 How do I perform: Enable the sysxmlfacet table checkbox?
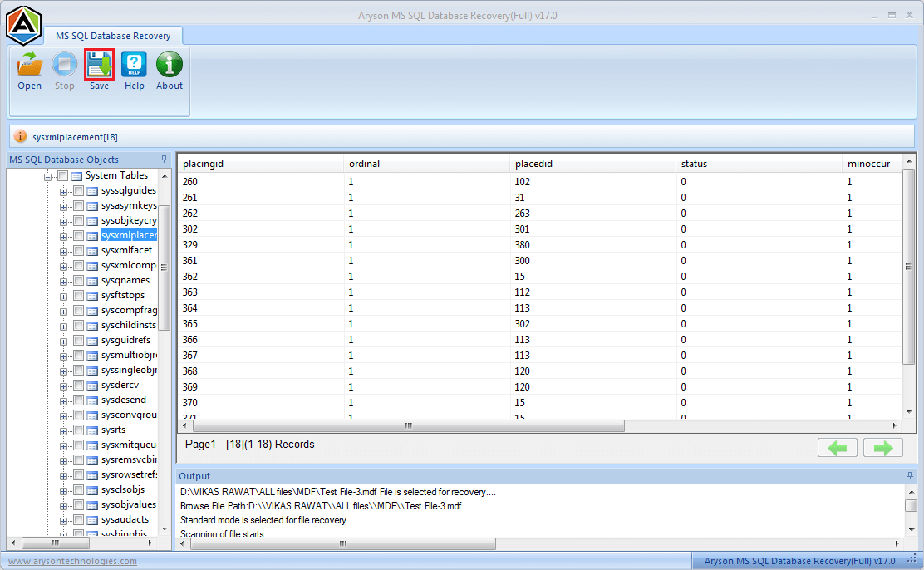pos(77,250)
